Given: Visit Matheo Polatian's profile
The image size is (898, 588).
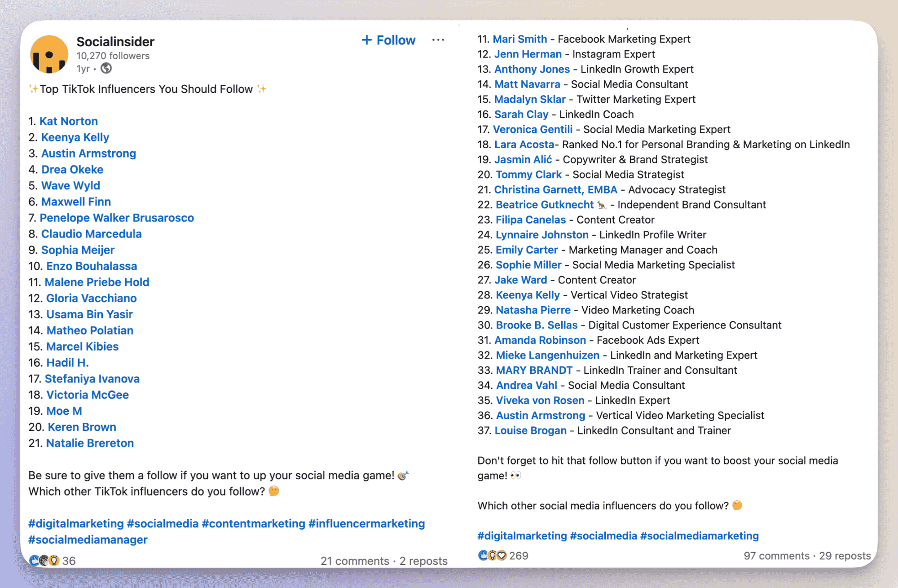Looking at the screenshot, I should [90, 331].
